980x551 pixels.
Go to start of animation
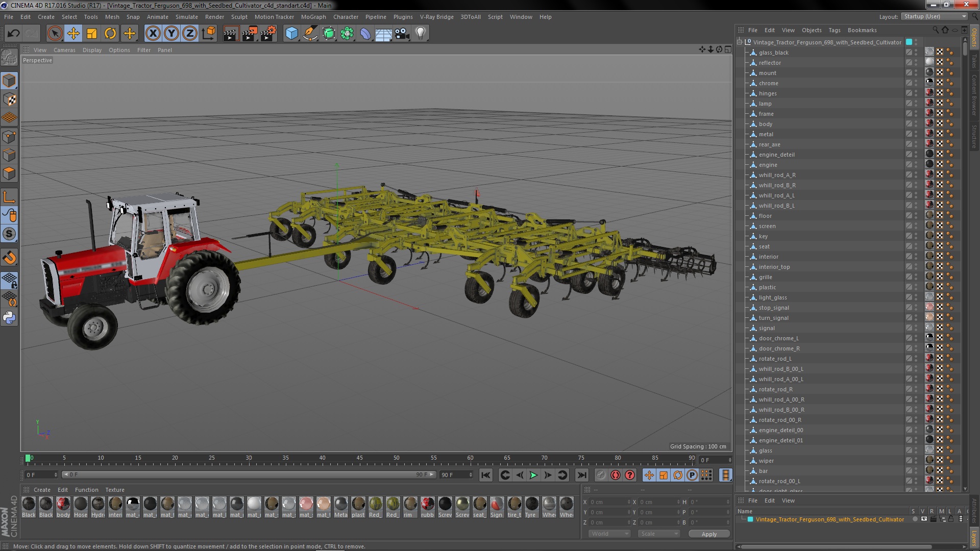click(485, 475)
